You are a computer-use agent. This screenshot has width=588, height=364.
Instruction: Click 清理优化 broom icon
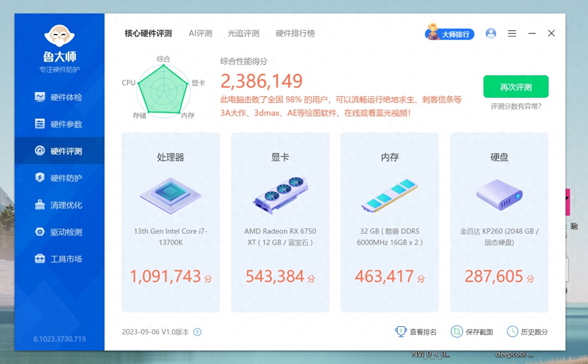tap(40, 204)
